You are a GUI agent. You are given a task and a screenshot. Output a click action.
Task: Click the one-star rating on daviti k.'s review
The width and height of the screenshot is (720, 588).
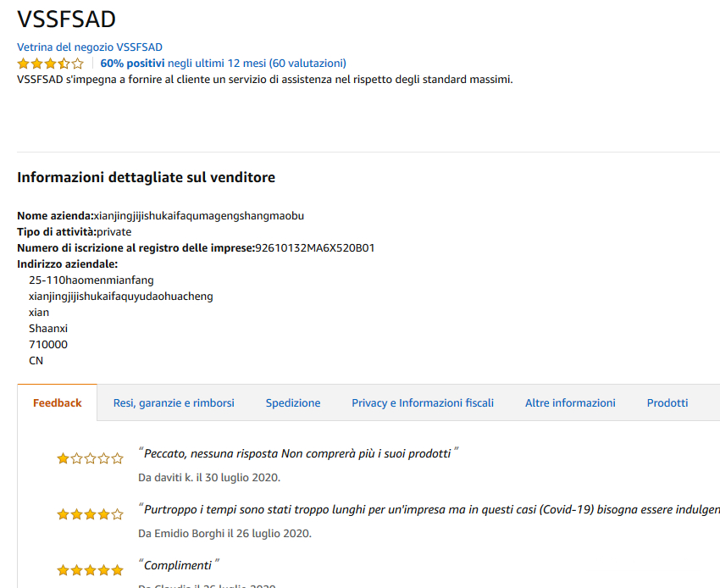coord(90,458)
